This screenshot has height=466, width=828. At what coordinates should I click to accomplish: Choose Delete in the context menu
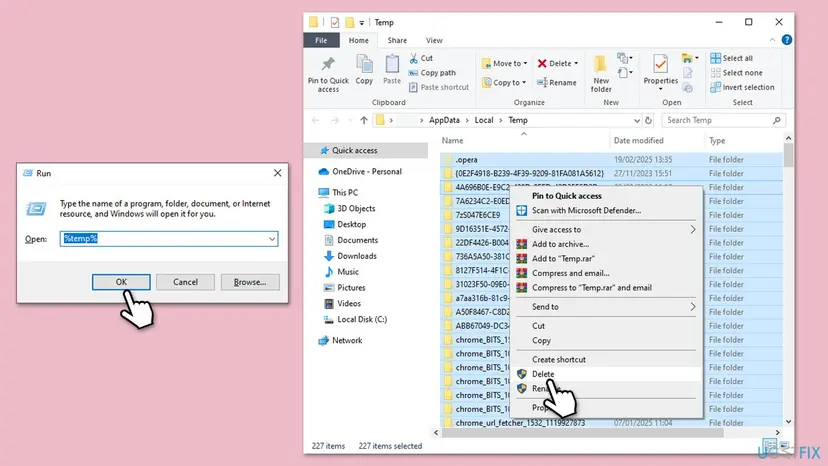coord(543,374)
